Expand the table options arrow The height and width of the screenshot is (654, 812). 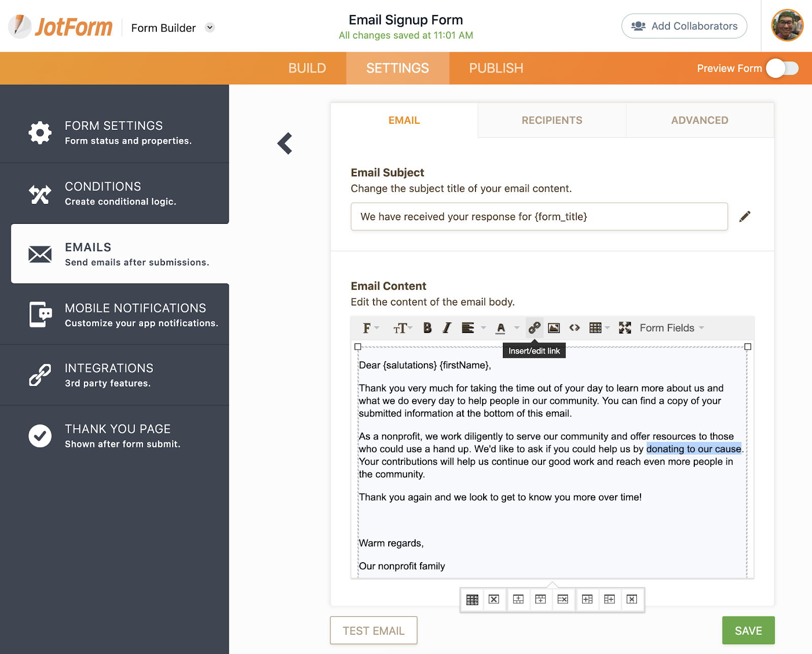607,328
